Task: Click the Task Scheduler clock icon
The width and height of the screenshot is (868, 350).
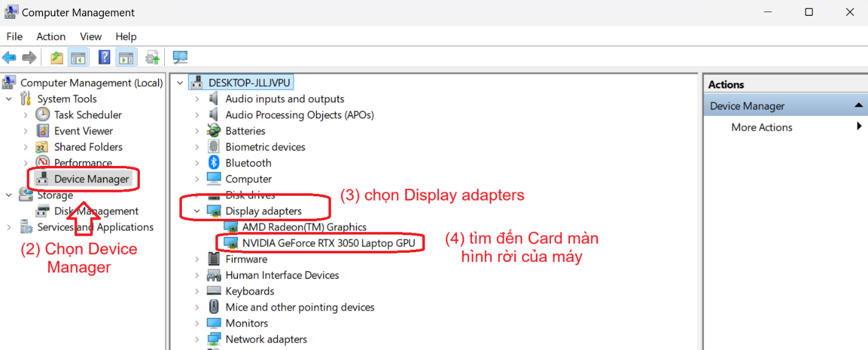Action: click(43, 115)
